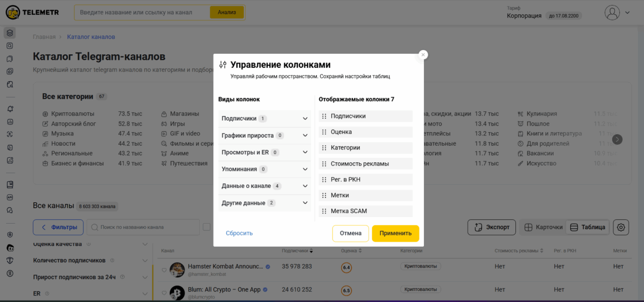Grab the drag handle of Метки column
644x302 pixels.
(x=324, y=195)
